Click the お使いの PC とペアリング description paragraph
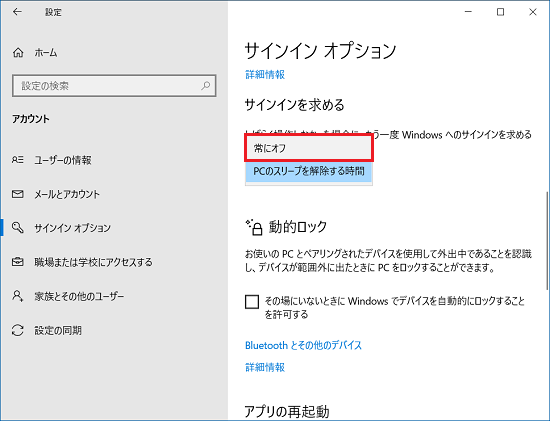The width and height of the screenshot is (550, 421). point(388,261)
